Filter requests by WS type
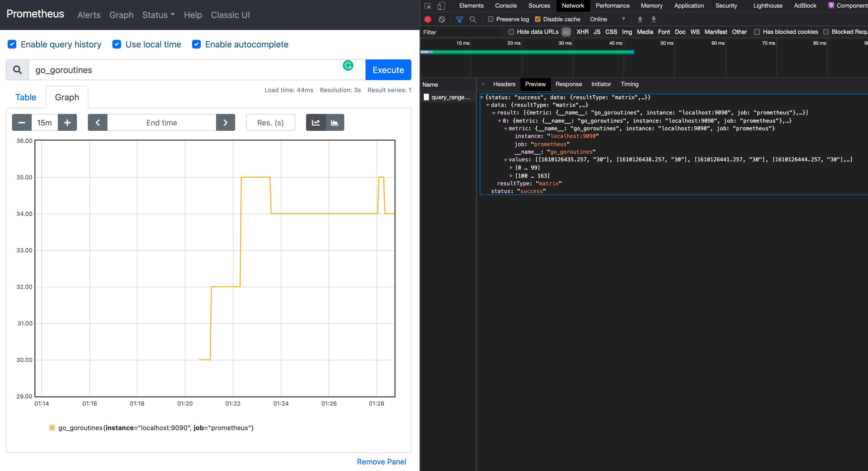Viewport: 868px width, 471px height. click(695, 32)
